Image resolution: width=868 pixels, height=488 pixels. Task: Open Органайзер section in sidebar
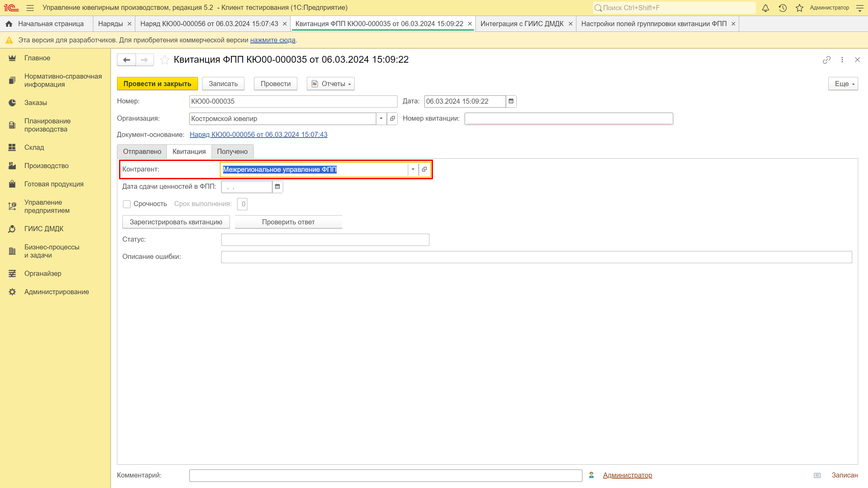pyautogui.click(x=43, y=273)
